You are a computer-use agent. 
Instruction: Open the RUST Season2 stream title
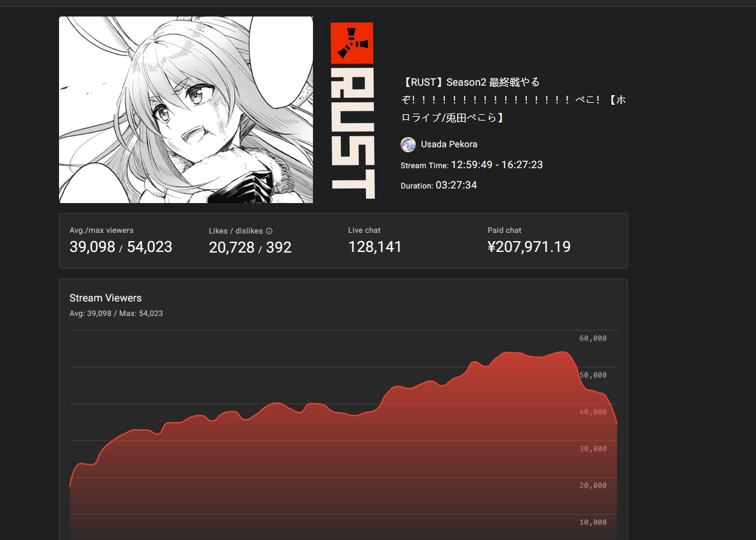coord(513,100)
